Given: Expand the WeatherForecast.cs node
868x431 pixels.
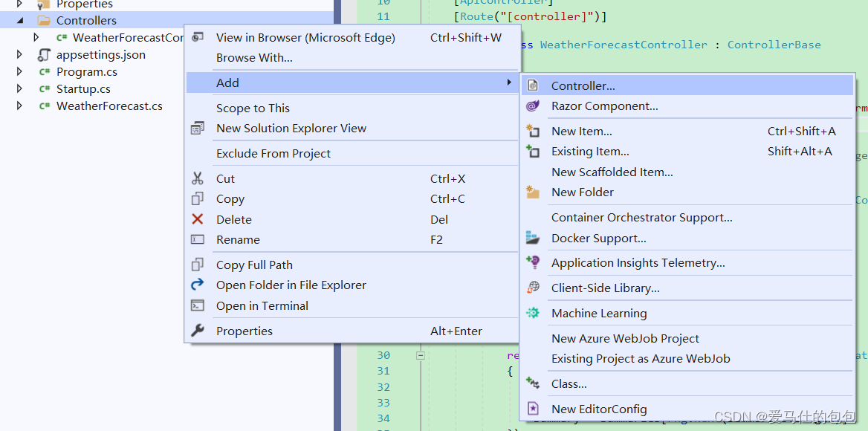Looking at the screenshot, I should [19, 106].
